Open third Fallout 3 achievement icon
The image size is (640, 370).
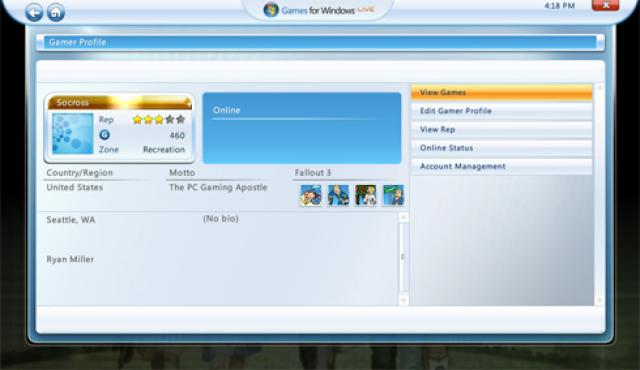tap(366, 195)
